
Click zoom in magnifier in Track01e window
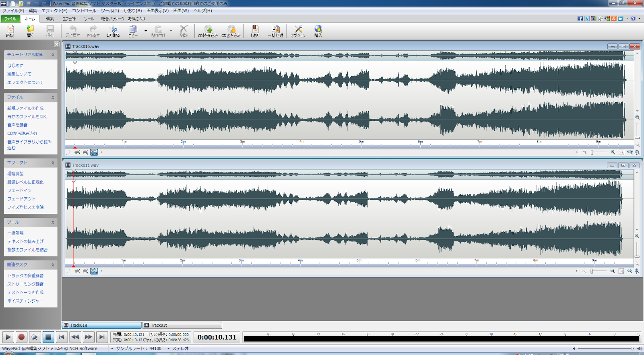(x=613, y=152)
